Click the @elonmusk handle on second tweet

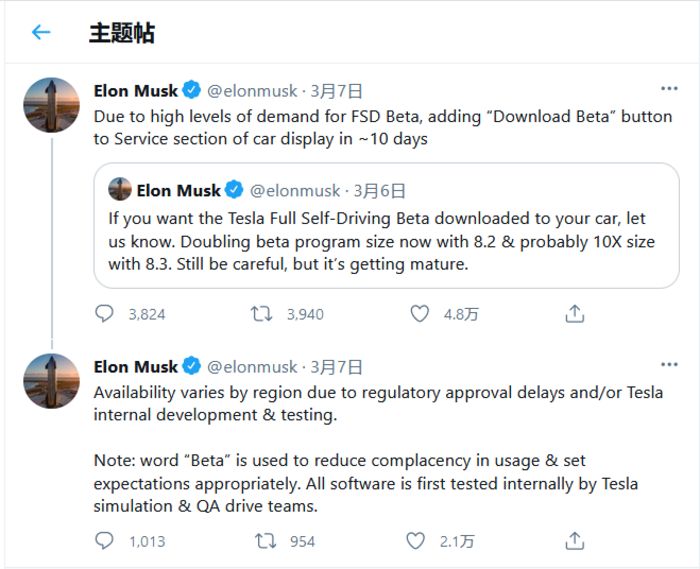tap(252, 367)
